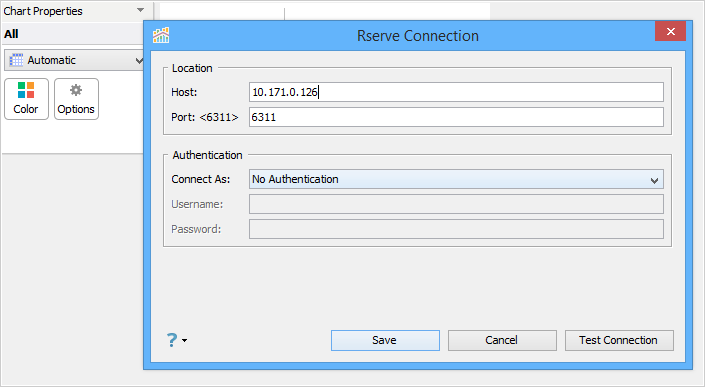Screen dimensions: 705x387
Task: Click the blue help question mark icon
Action: [172, 340]
